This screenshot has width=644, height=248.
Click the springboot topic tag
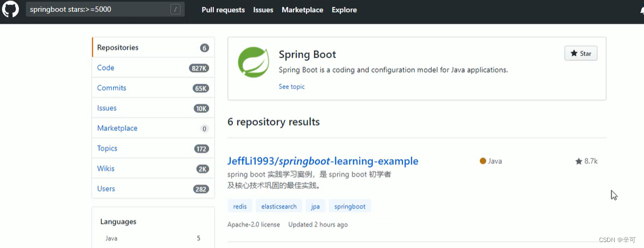click(x=350, y=206)
